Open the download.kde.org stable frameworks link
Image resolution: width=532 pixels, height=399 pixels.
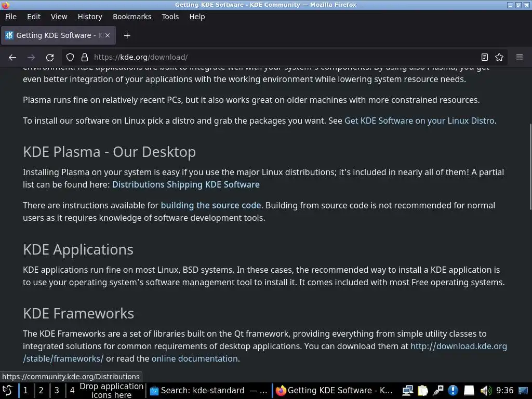(x=459, y=347)
